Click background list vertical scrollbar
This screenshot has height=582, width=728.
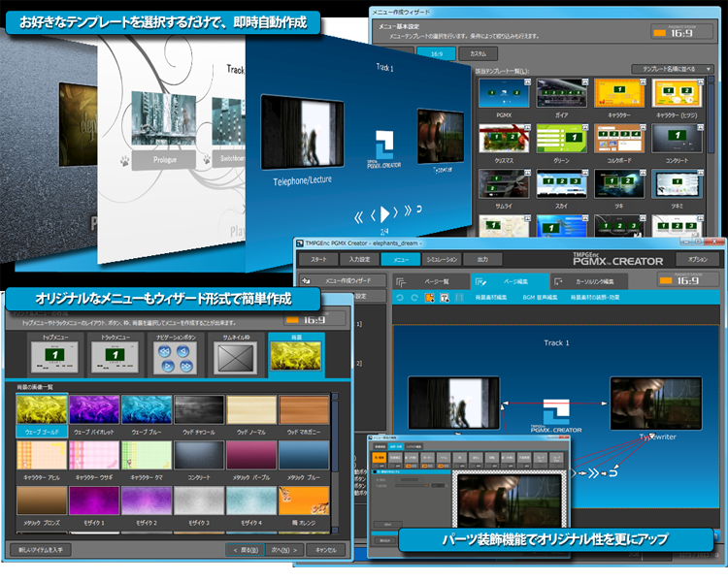point(335,464)
